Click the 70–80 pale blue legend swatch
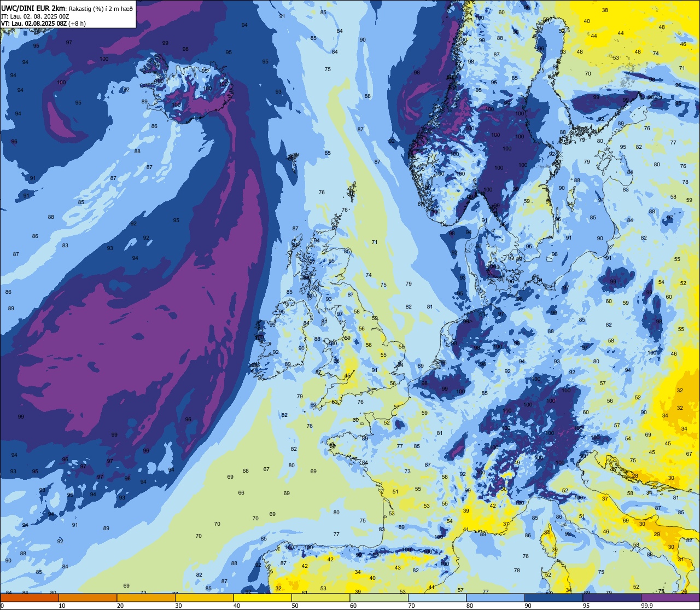Viewport: 700px width, 610px height. (437, 597)
